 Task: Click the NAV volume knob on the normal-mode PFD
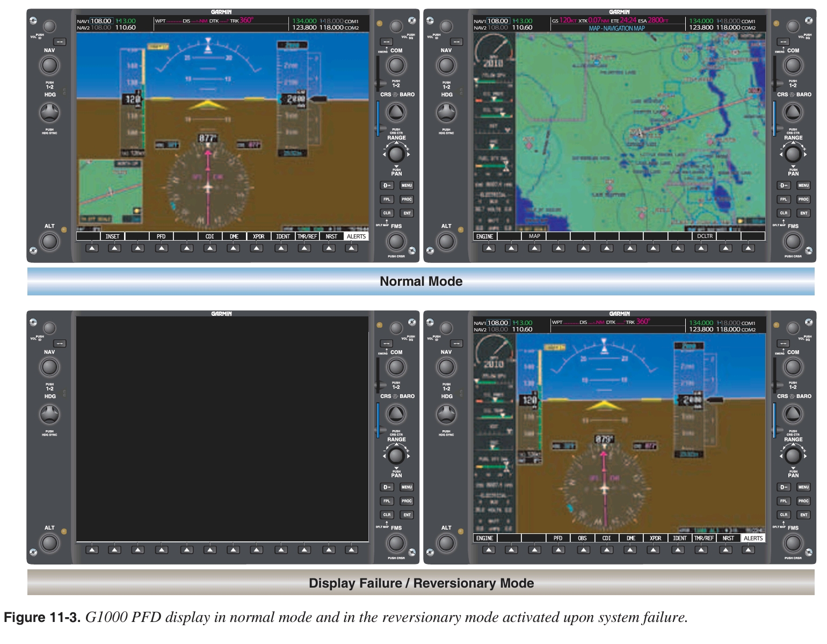[49, 26]
